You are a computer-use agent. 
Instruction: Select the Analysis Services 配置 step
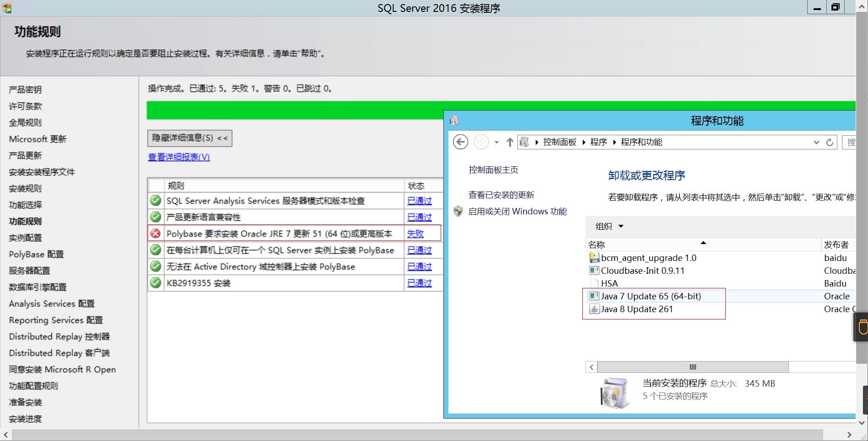(x=52, y=303)
